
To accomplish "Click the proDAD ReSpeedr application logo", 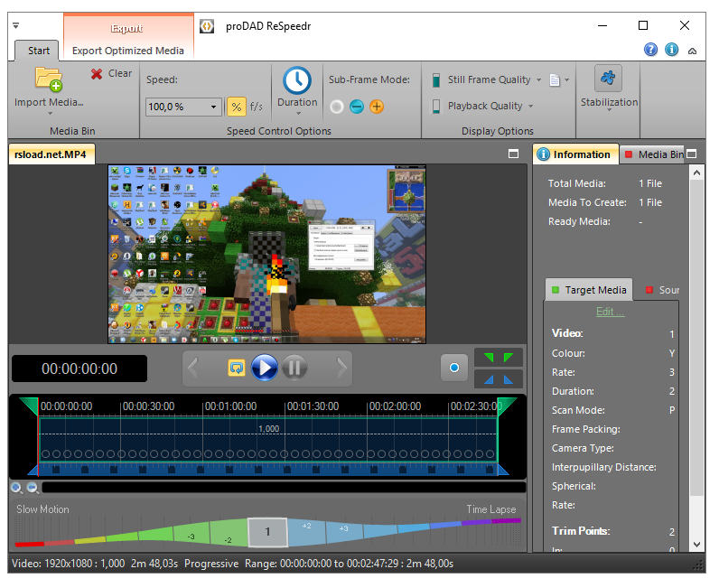I will coord(207,26).
